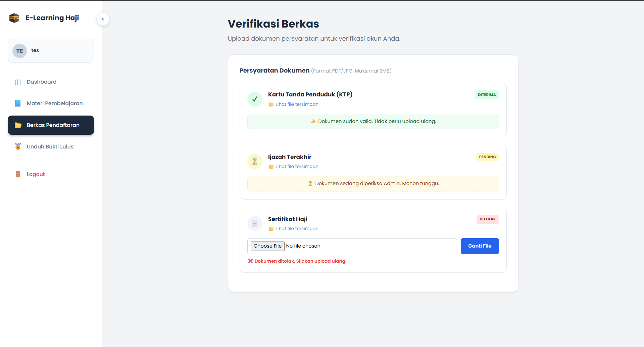The width and height of the screenshot is (644, 347).
Task: Collapse the sidebar using the chevron button
Action: (103, 19)
